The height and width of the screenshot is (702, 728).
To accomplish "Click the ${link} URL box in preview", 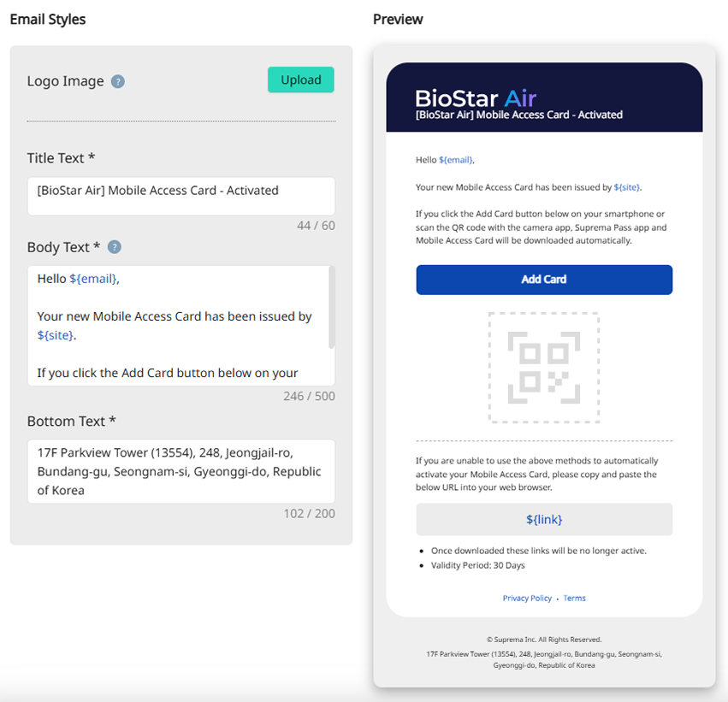I will (544, 519).
